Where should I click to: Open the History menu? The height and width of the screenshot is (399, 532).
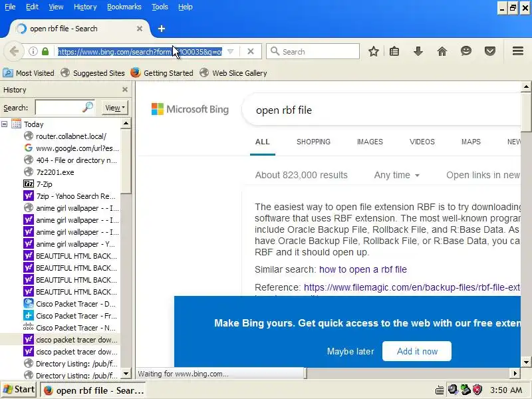85,7
